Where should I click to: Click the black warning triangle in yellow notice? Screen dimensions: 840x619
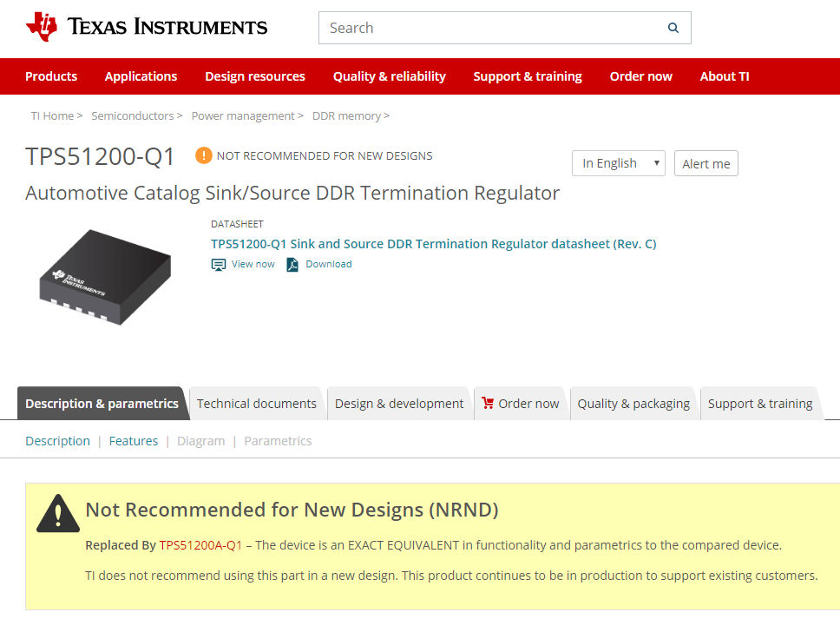(58, 513)
